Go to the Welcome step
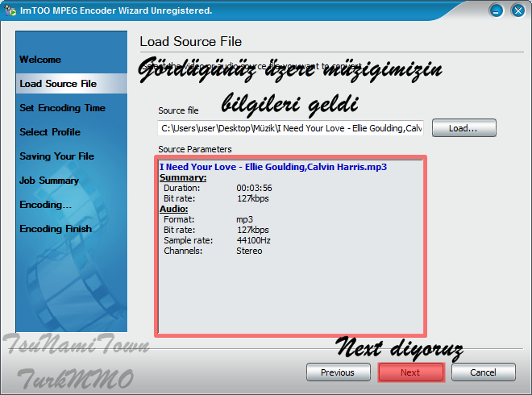The height and width of the screenshot is (395, 532). [40, 60]
